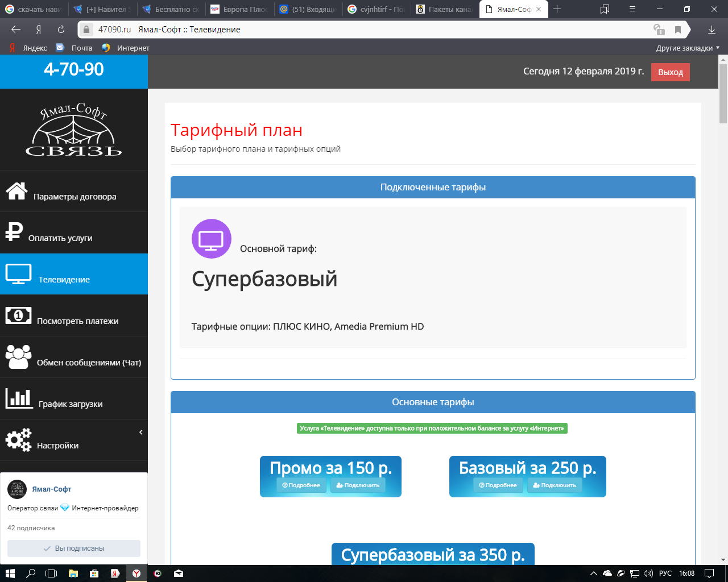Click the Ямал-Софт VK widget avatar
728x582 pixels.
(x=17, y=489)
